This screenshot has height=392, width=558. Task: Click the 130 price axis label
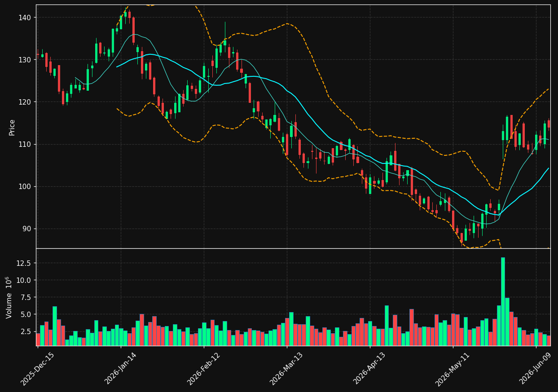click(x=25, y=60)
